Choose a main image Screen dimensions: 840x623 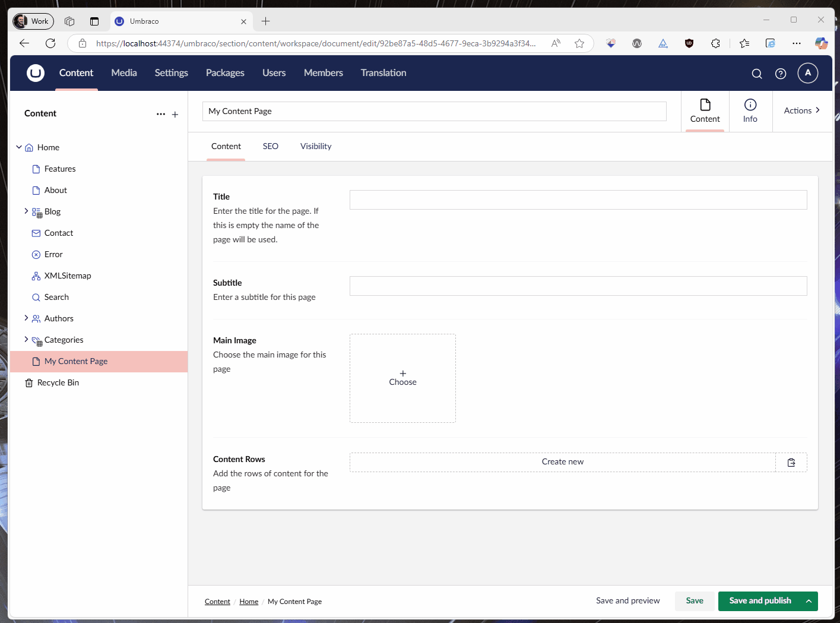point(402,378)
